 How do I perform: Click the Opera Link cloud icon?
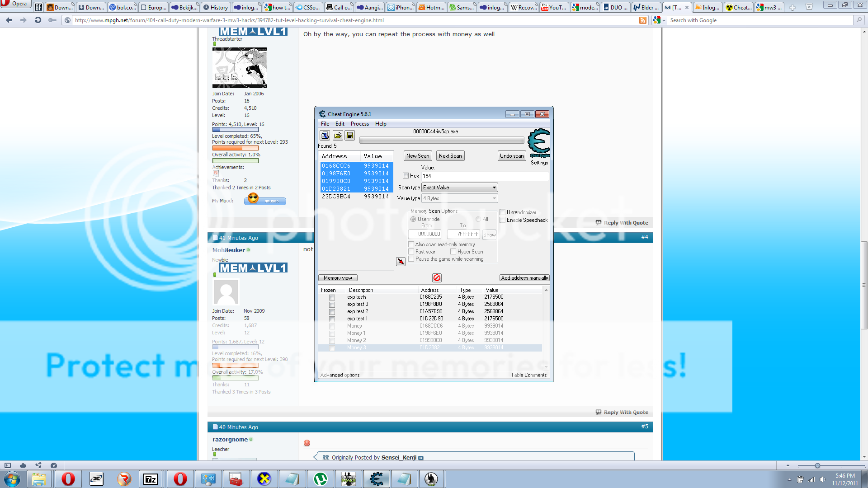click(x=23, y=465)
